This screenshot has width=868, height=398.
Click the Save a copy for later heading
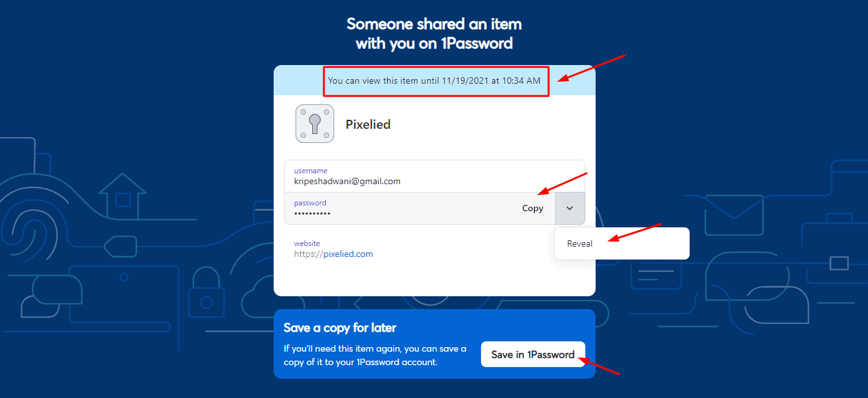(x=340, y=328)
